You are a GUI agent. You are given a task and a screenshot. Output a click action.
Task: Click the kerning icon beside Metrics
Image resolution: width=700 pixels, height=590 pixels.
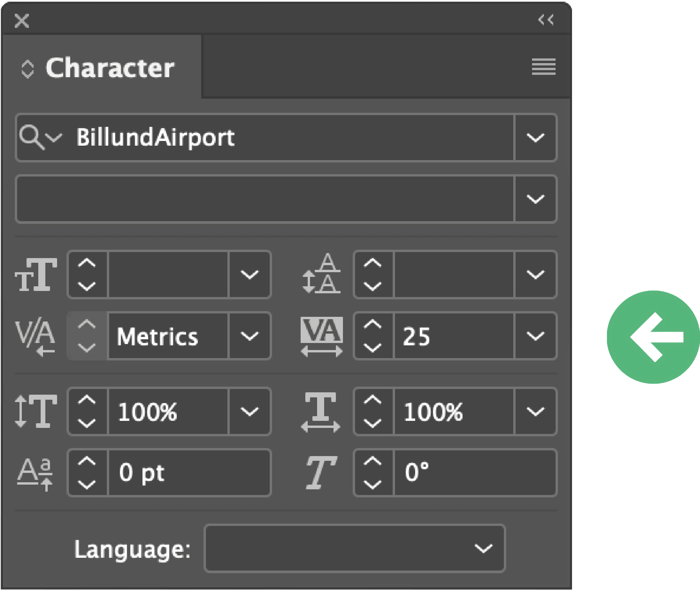point(35,337)
